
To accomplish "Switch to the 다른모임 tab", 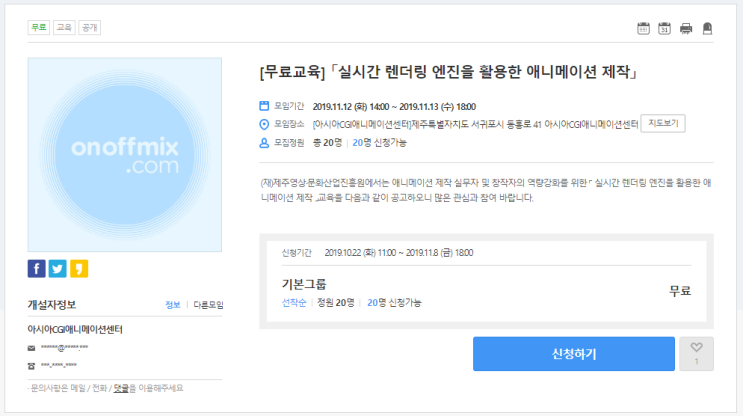I will (x=208, y=305).
